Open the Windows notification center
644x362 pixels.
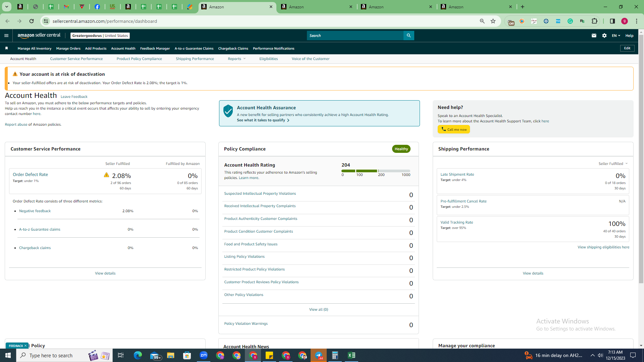click(633, 355)
